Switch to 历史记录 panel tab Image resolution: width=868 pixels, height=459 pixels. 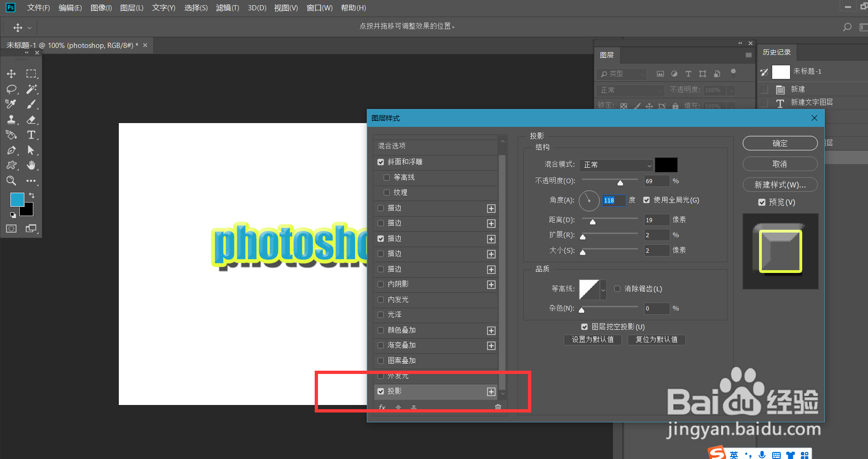pos(777,52)
